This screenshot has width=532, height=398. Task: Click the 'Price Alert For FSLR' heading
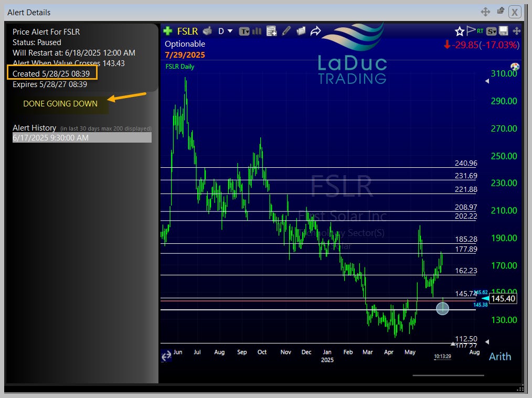[x=46, y=32]
